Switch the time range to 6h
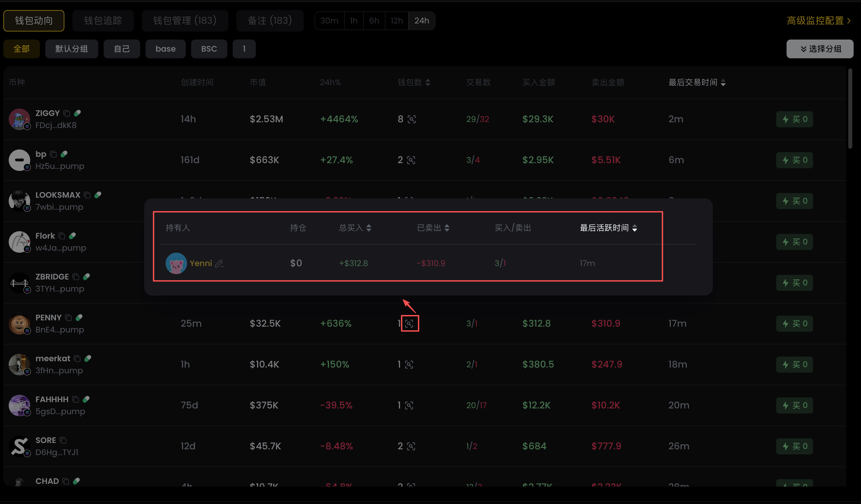Screen dimensions: 861x504 374,20
